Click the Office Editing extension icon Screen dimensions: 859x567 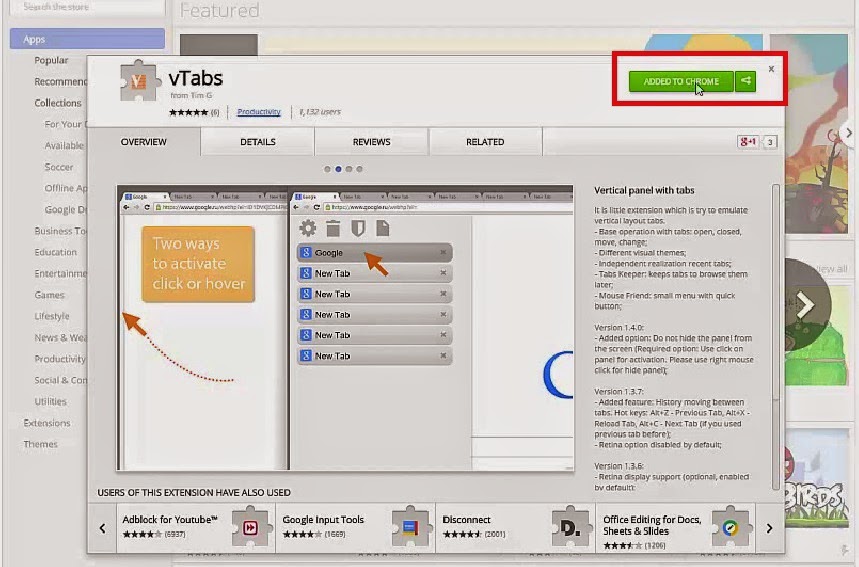[730, 527]
